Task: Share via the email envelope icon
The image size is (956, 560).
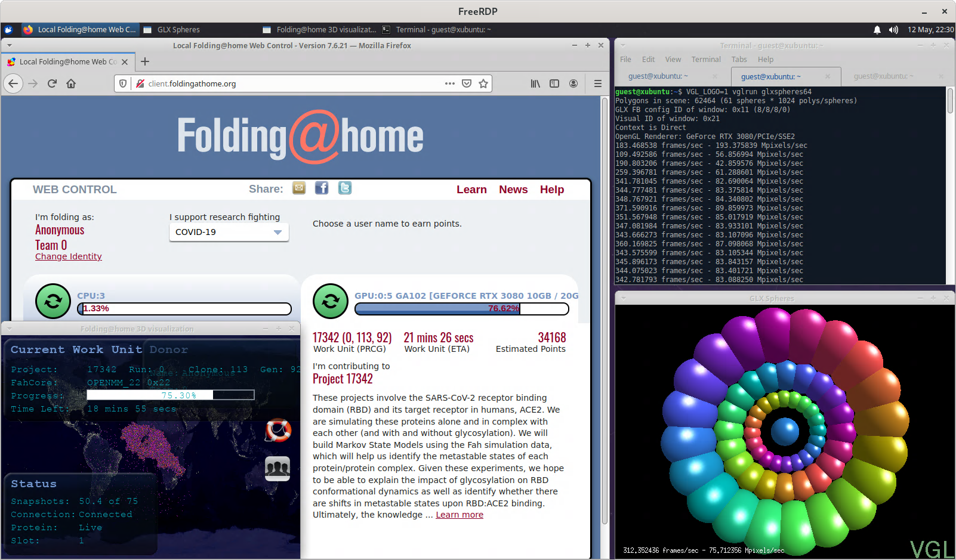Action: click(299, 188)
